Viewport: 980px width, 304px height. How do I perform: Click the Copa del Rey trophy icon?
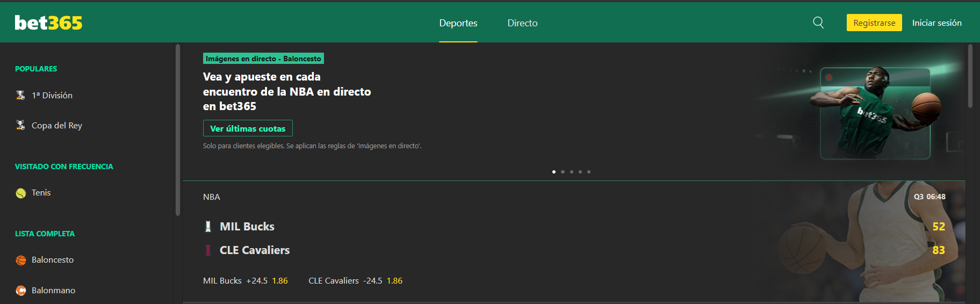20,125
